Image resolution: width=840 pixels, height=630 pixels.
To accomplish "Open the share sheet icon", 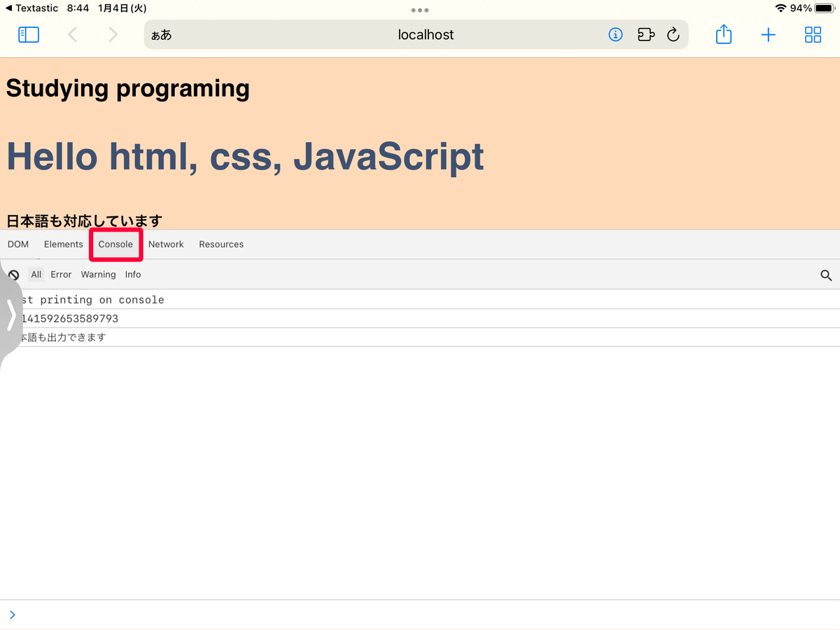I will point(724,34).
